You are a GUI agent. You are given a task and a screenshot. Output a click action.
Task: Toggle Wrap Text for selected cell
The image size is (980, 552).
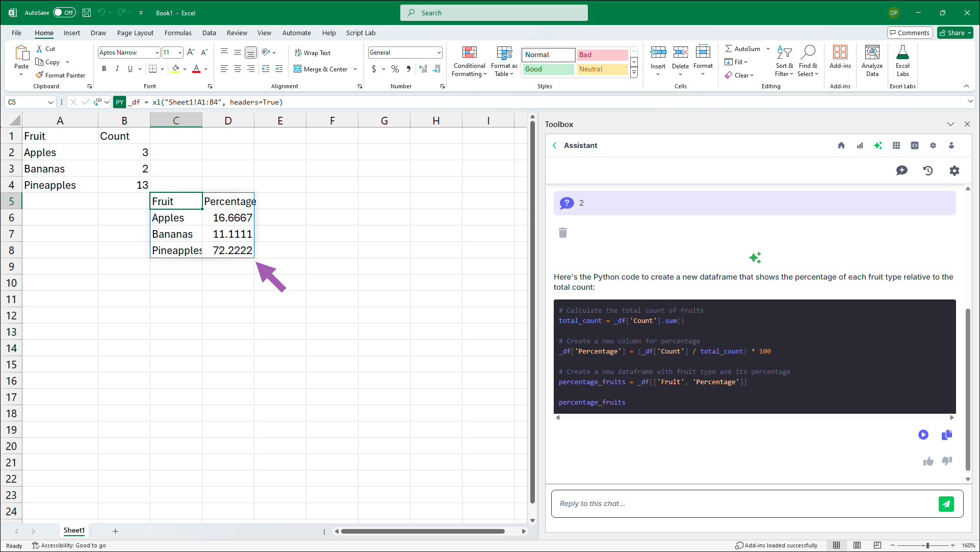pyautogui.click(x=312, y=53)
